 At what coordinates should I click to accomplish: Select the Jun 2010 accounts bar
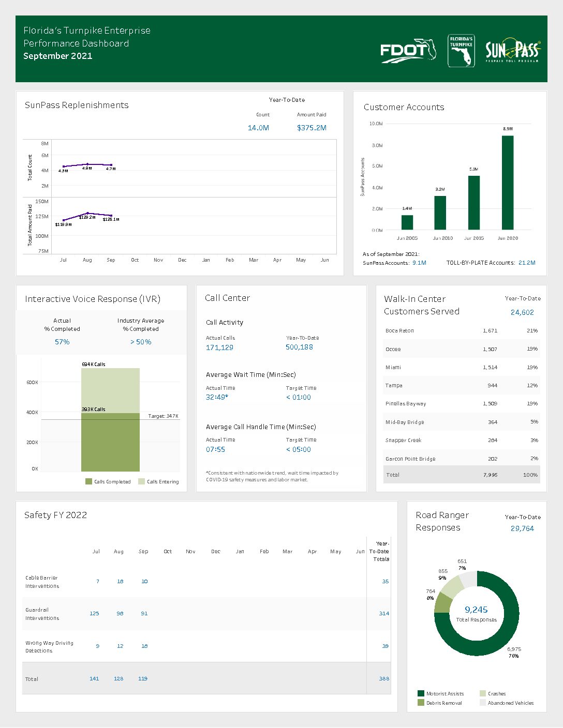(440, 213)
